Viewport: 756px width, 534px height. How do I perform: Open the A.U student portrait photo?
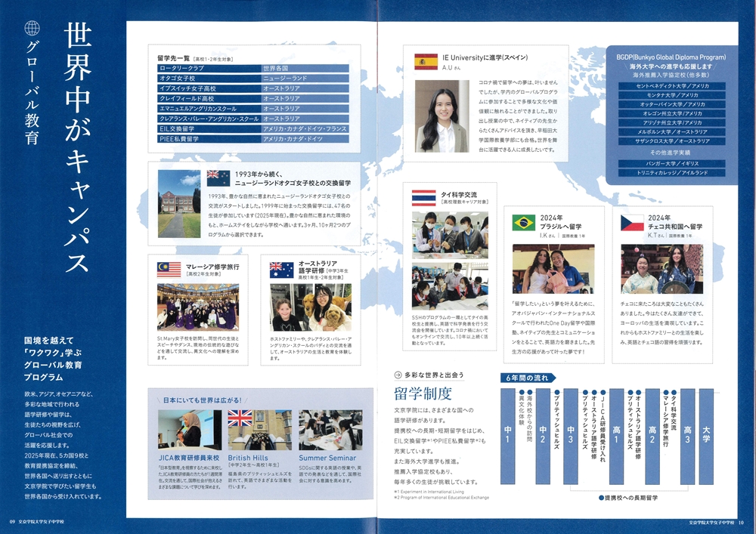tap(442, 116)
